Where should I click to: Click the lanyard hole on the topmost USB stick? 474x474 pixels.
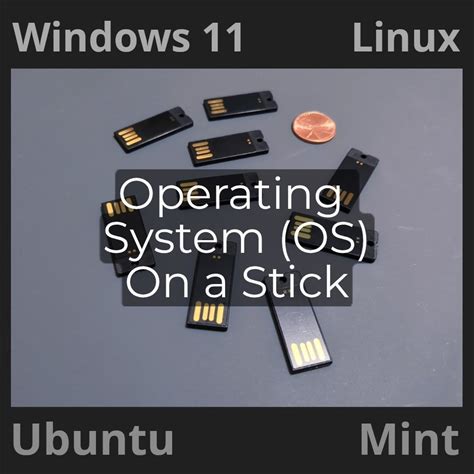(x=269, y=97)
